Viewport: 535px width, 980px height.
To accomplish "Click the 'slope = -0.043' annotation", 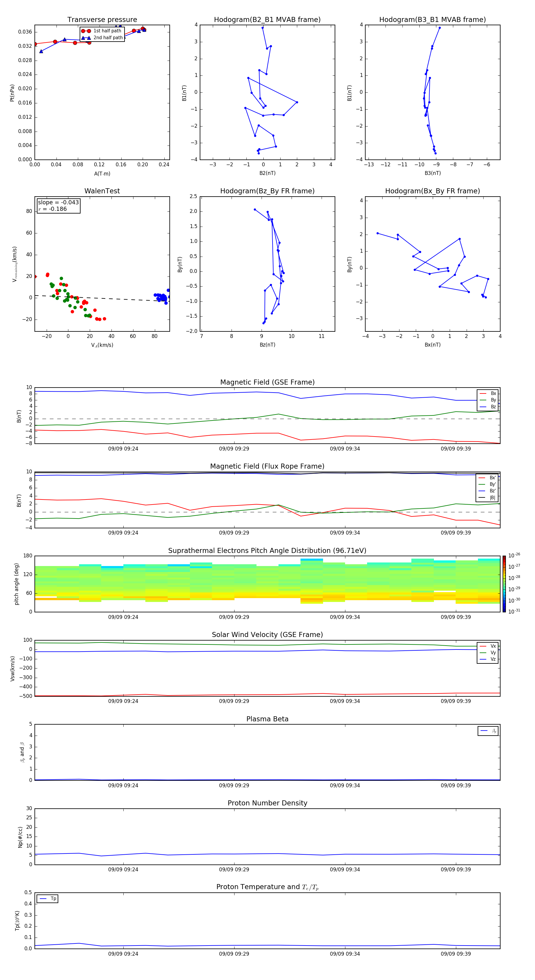I will (58, 203).
